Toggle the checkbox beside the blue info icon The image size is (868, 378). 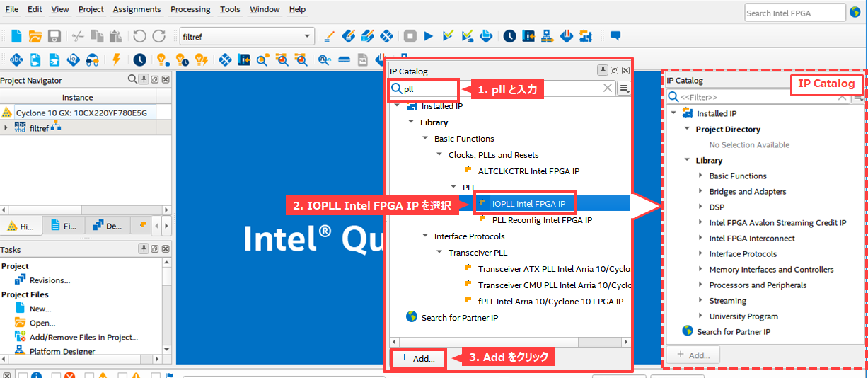(x=23, y=375)
